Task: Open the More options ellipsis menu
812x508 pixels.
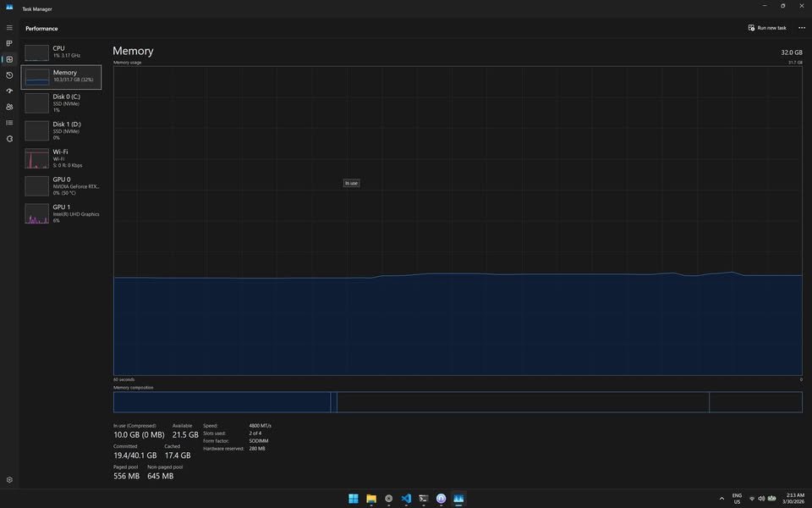Action: (801, 27)
